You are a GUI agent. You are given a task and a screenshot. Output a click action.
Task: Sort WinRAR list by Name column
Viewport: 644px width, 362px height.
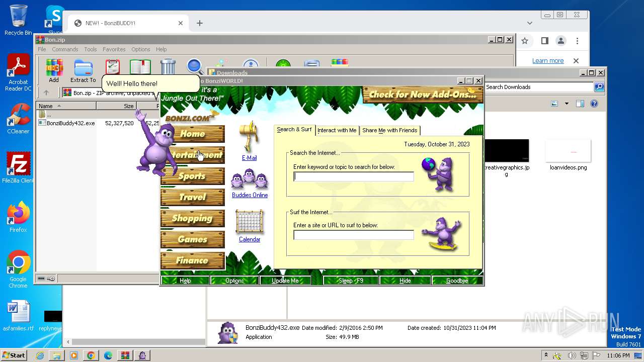(x=66, y=106)
